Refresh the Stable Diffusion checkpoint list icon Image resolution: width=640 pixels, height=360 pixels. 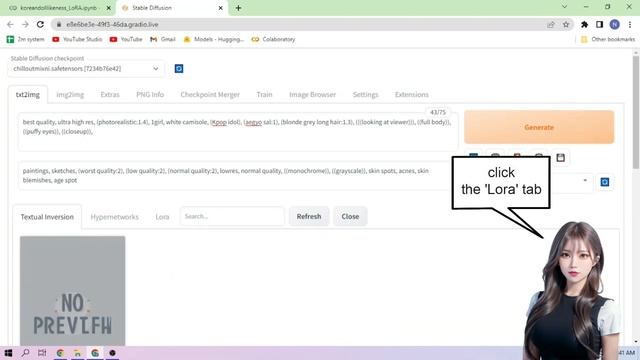point(179,69)
